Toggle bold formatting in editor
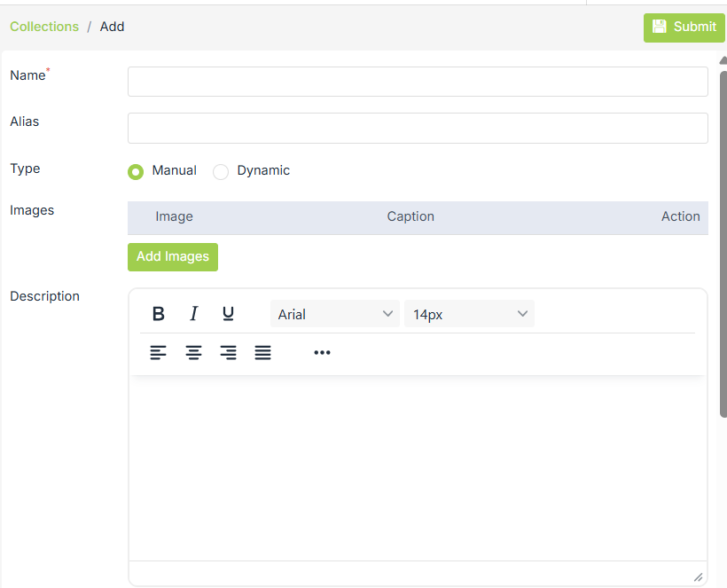This screenshot has height=588, width=727. pos(159,314)
